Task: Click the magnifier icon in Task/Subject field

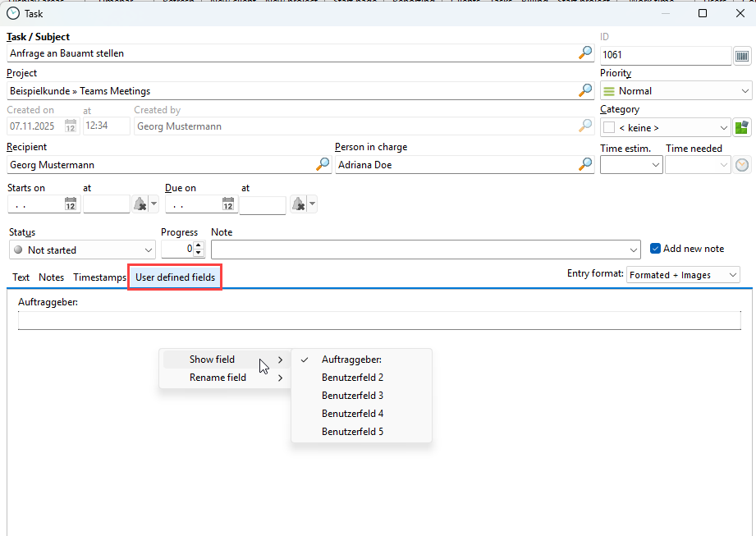Action: click(585, 53)
